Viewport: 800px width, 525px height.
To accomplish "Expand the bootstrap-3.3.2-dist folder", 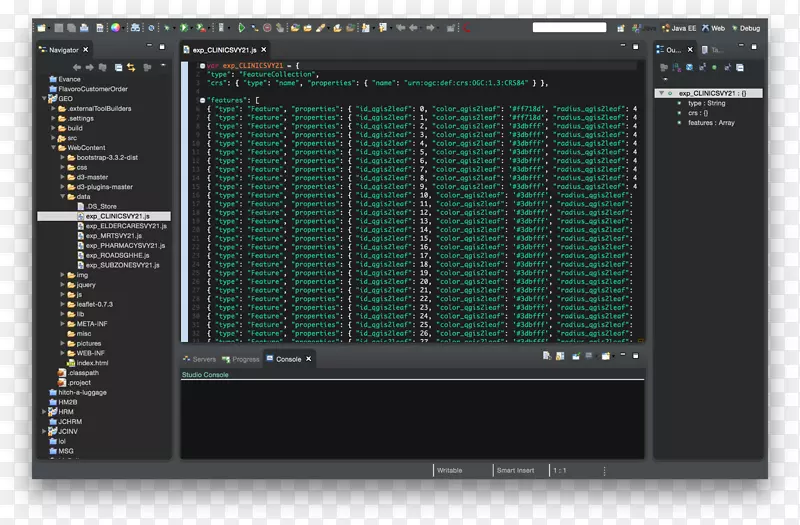I will tap(62, 158).
